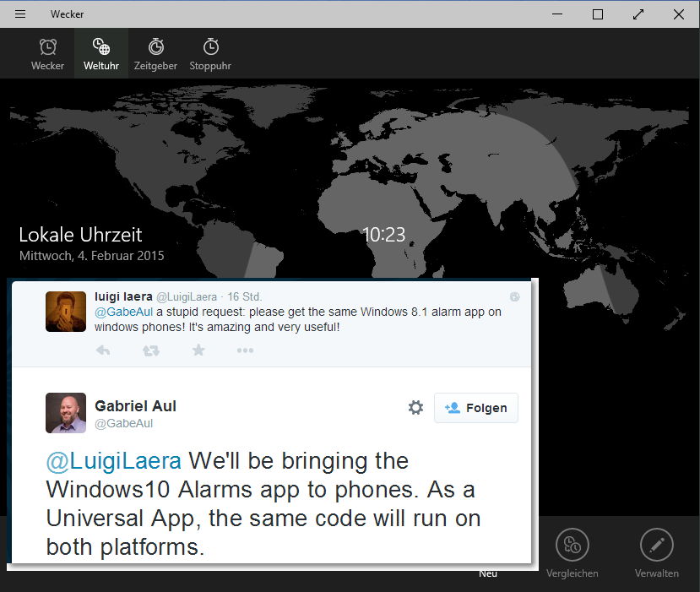Click the Neu label in bottom bar

(x=488, y=574)
